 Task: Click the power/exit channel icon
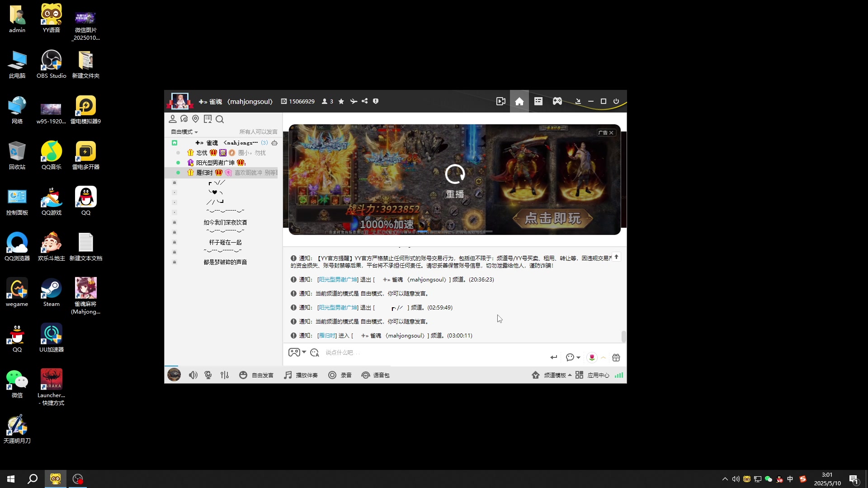(616, 101)
